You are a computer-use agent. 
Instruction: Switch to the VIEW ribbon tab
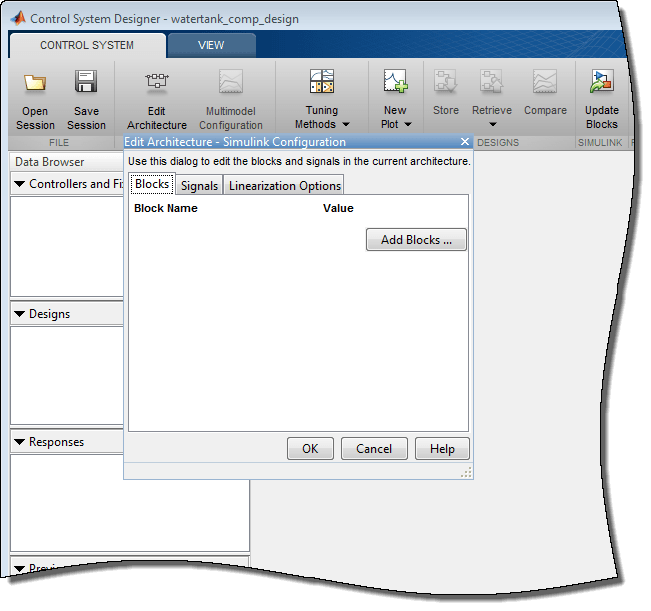[x=211, y=45]
